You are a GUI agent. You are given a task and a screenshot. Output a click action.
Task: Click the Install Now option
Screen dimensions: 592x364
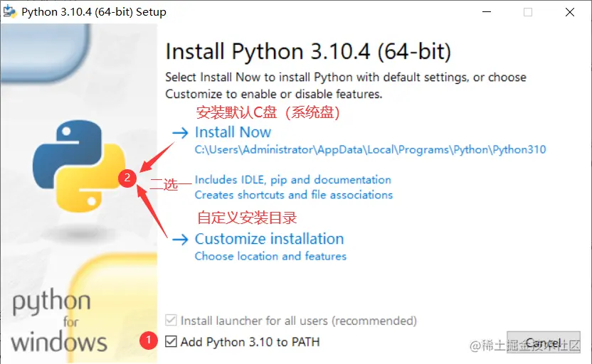[x=233, y=132]
